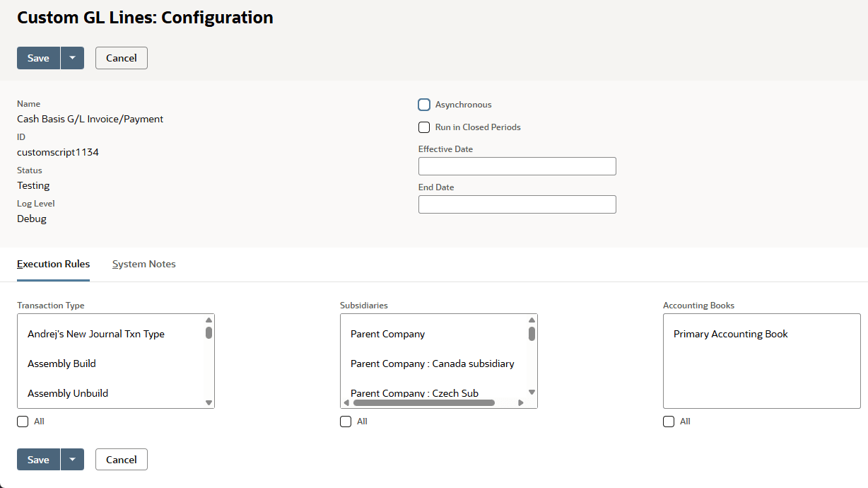Click the top Save button
The width and height of the screenshot is (868, 488).
tap(38, 58)
